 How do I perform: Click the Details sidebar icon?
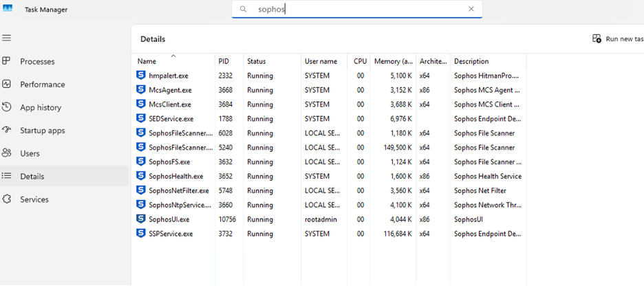pyautogui.click(x=6, y=176)
